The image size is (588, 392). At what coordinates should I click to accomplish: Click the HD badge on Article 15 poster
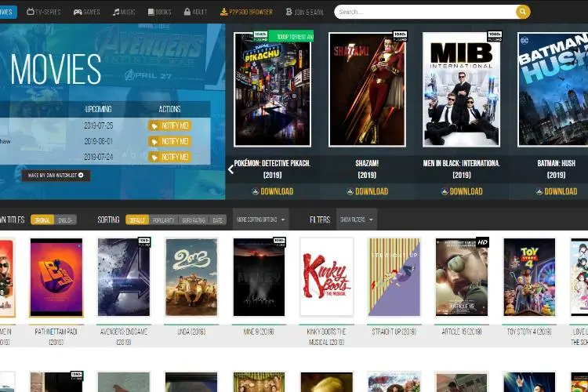tap(482, 242)
